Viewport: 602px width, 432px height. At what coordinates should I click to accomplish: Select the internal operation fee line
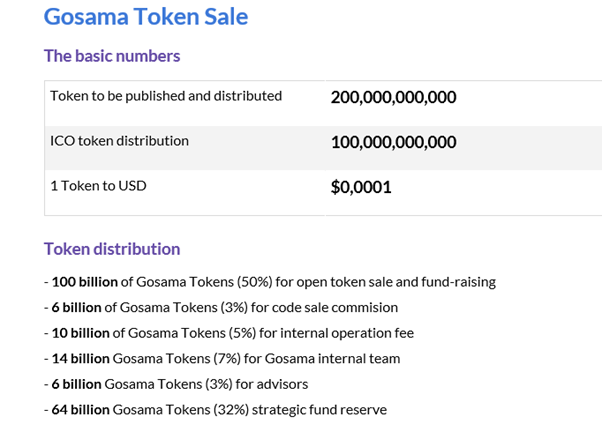point(229,333)
